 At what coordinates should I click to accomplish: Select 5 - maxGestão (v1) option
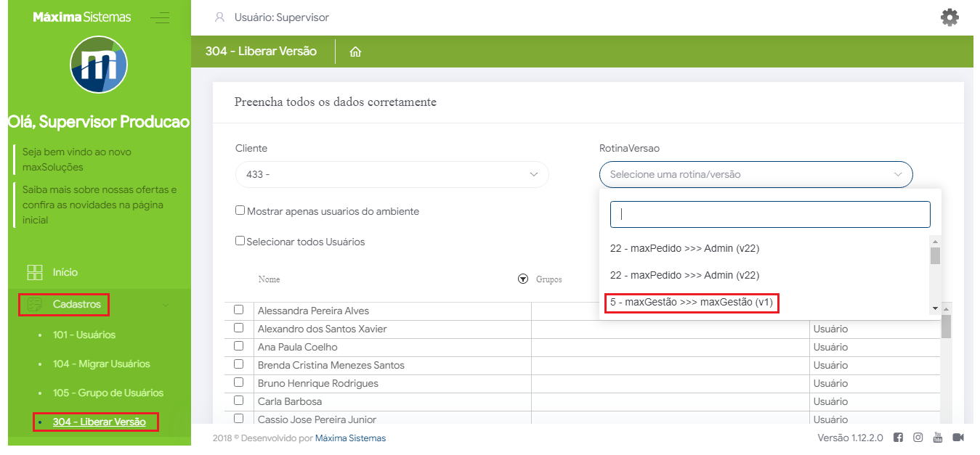coord(691,302)
